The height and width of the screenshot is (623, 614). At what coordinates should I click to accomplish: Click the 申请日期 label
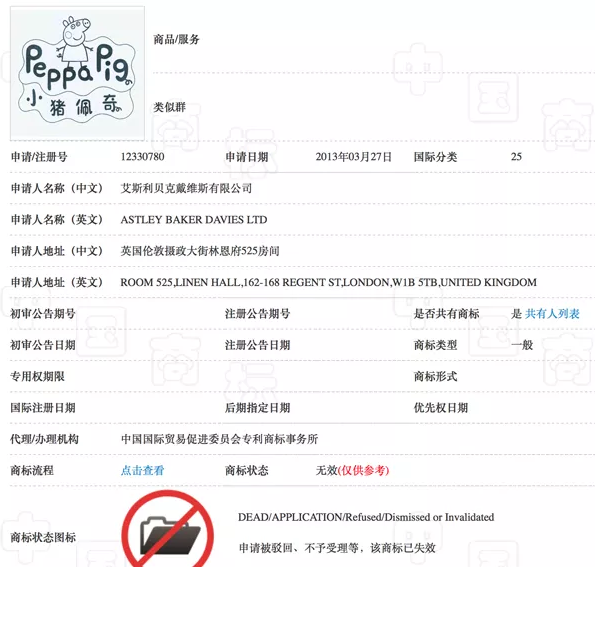(x=247, y=157)
